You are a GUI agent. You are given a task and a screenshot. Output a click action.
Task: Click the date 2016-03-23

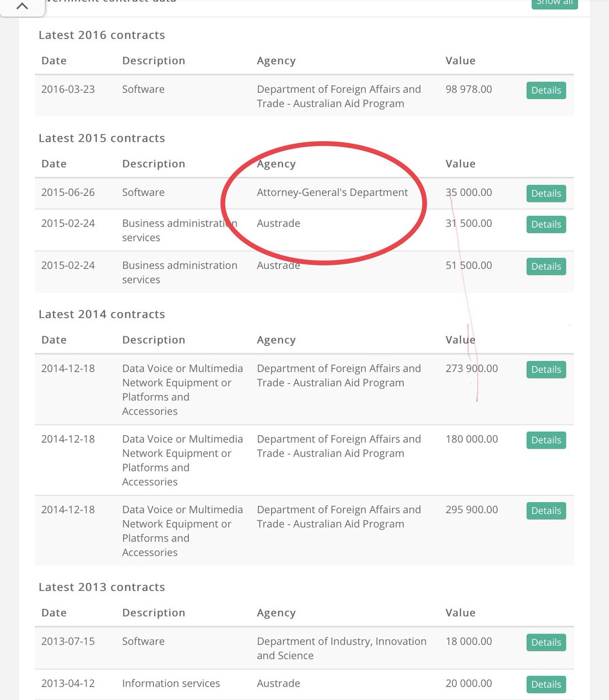click(x=68, y=89)
